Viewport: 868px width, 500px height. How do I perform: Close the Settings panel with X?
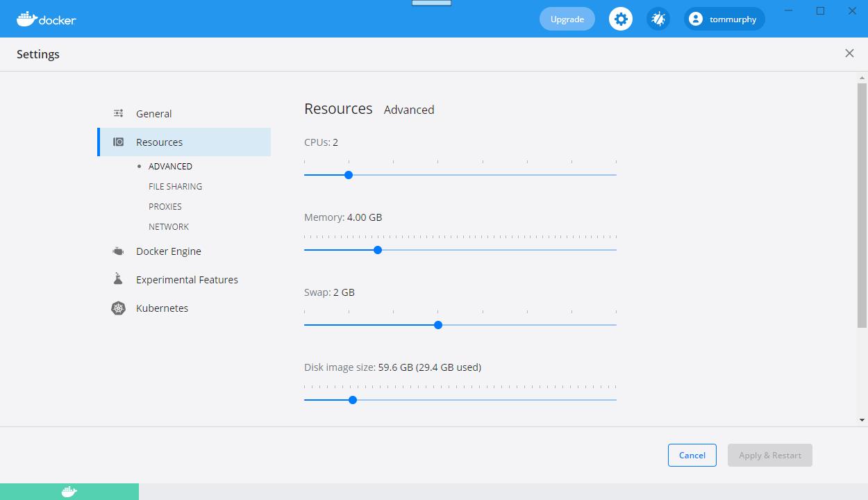[x=849, y=53]
